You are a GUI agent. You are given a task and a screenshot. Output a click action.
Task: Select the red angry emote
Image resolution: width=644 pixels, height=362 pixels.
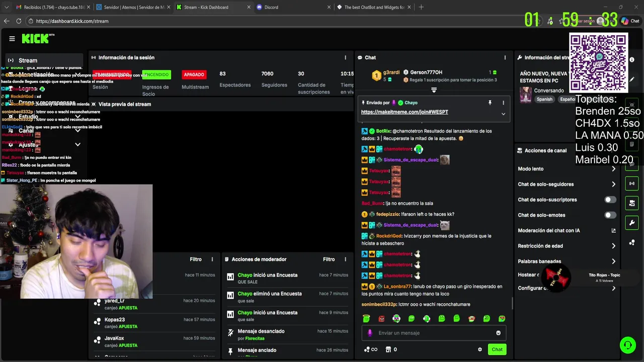click(381, 318)
